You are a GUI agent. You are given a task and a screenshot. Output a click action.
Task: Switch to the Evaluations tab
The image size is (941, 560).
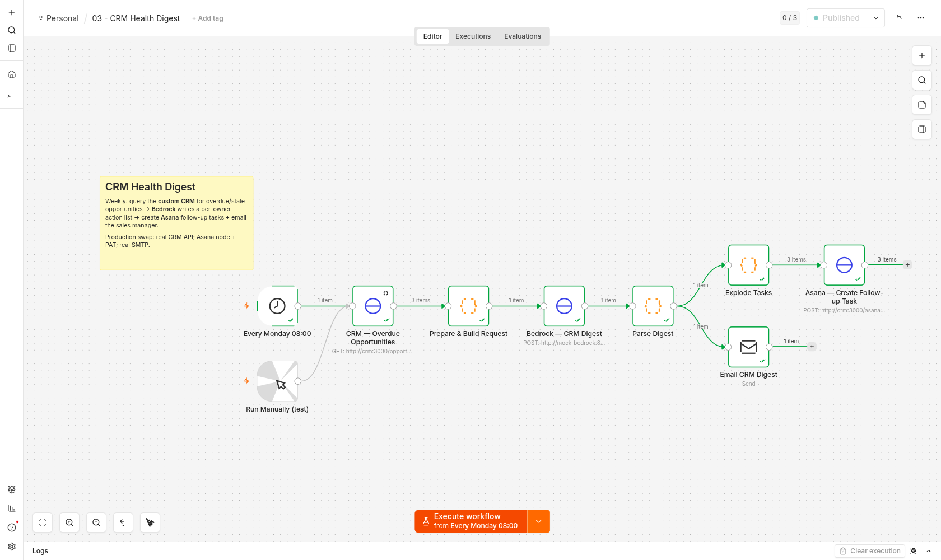[523, 36]
